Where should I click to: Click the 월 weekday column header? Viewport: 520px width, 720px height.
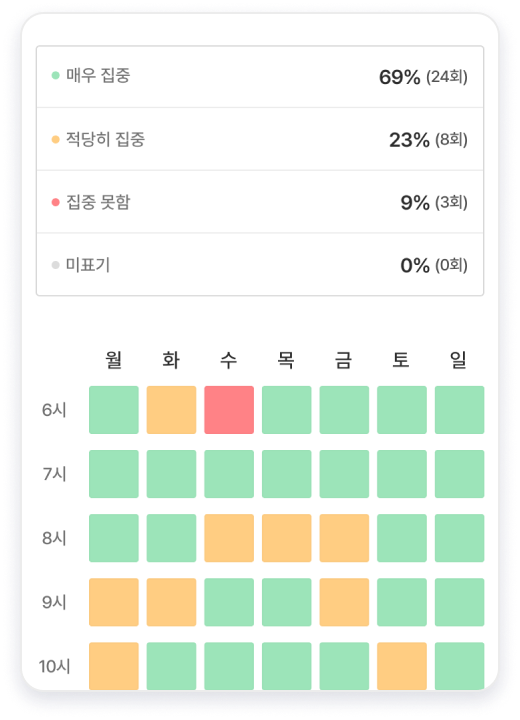pyautogui.click(x=114, y=360)
